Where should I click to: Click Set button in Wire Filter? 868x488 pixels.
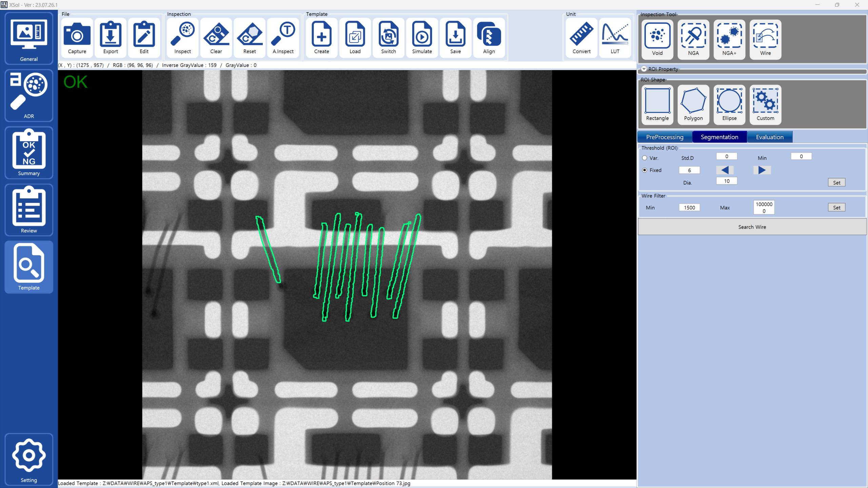[x=836, y=207]
